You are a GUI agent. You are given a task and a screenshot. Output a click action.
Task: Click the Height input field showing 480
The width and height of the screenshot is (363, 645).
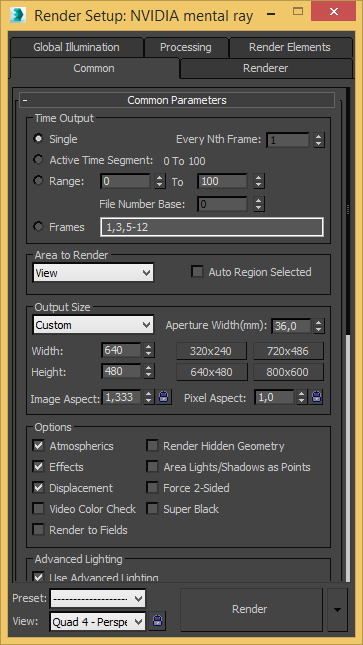(x=121, y=371)
